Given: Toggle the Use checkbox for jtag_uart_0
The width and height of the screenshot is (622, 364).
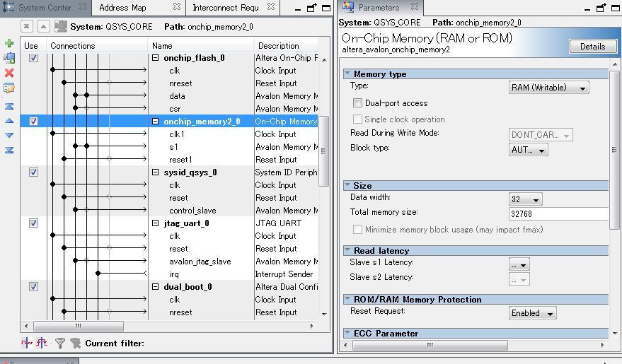Looking at the screenshot, I should click(33, 223).
